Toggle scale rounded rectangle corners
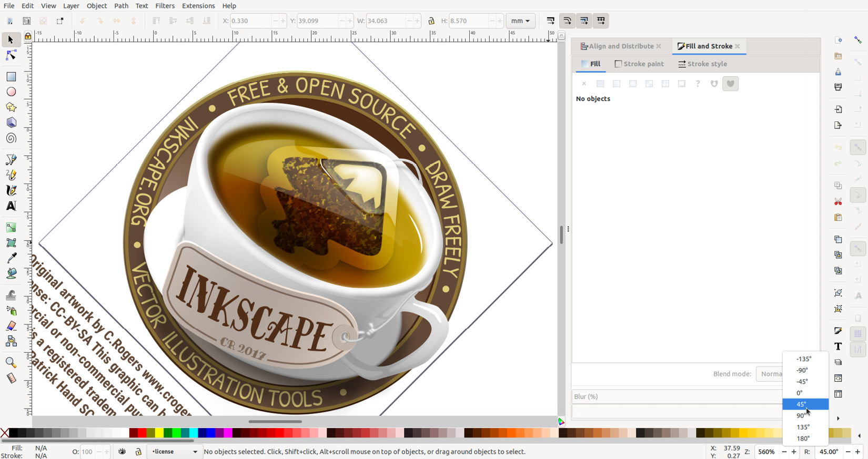The width and height of the screenshot is (868, 459). [x=567, y=21]
